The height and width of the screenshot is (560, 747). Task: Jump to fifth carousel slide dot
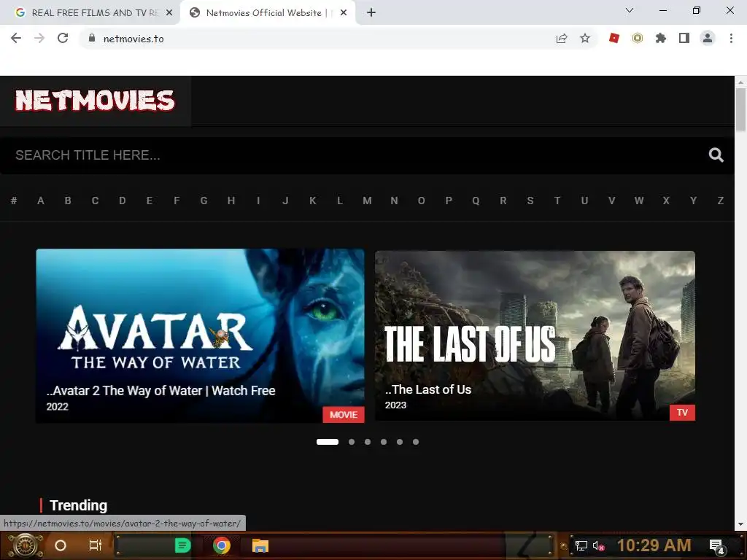pyautogui.click(x=400, y=442)
